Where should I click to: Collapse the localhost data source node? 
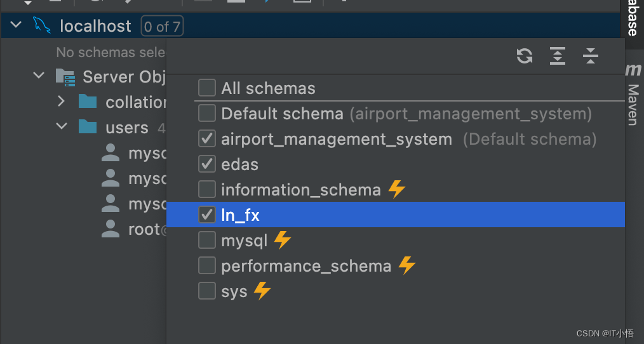coord(16,25)
